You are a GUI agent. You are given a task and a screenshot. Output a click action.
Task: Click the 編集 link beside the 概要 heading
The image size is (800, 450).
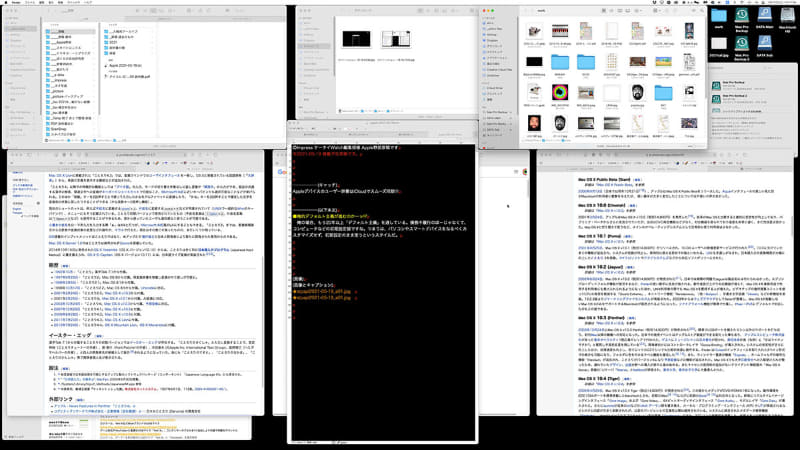coord(65,266)
